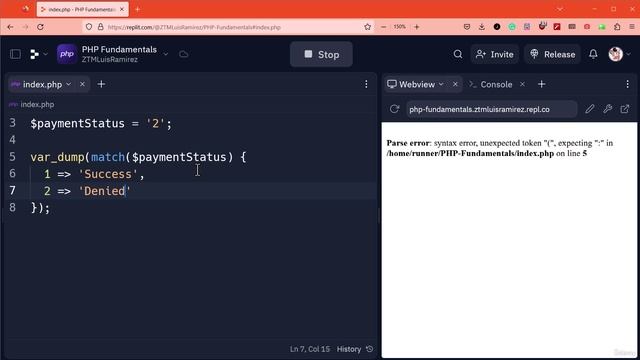The height and width of the screenshot is (360, 640).
Task: Close the index.php editor tab
Action: [x=82, y=84]
